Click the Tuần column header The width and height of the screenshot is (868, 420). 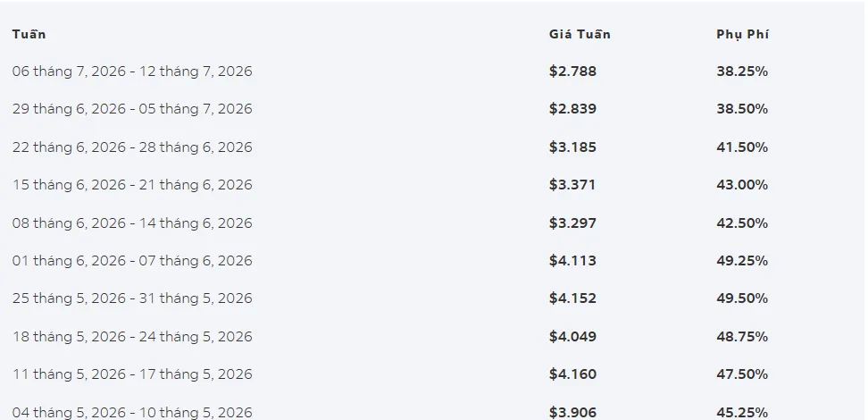click(29, 34)
